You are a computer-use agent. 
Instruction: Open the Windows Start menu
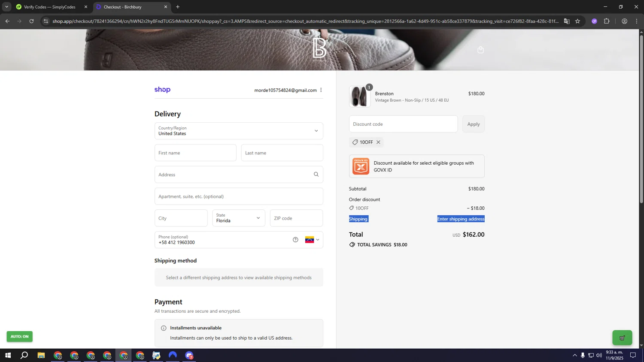coord(8,355)
